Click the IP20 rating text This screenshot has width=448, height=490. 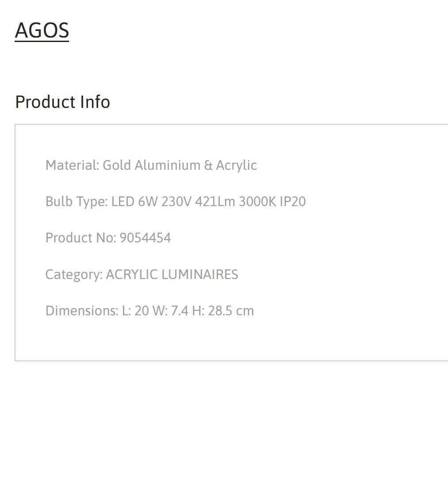(293, 201)
